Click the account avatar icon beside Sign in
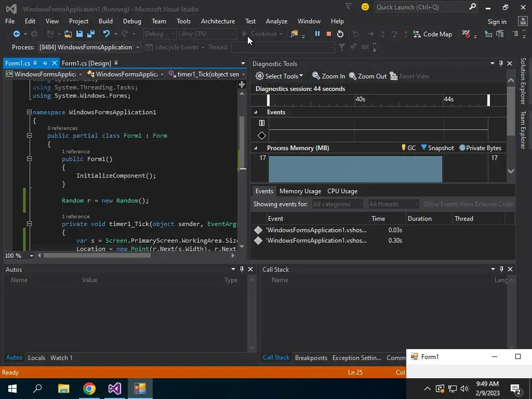 [x=523, y=21]
